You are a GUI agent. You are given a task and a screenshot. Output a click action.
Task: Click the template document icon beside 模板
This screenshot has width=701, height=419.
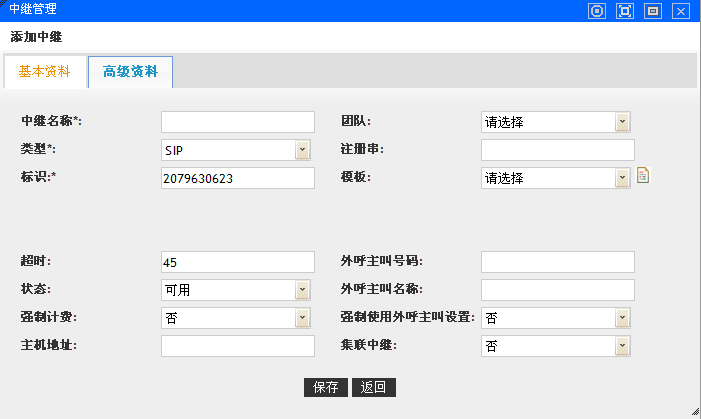coord(643,176)
